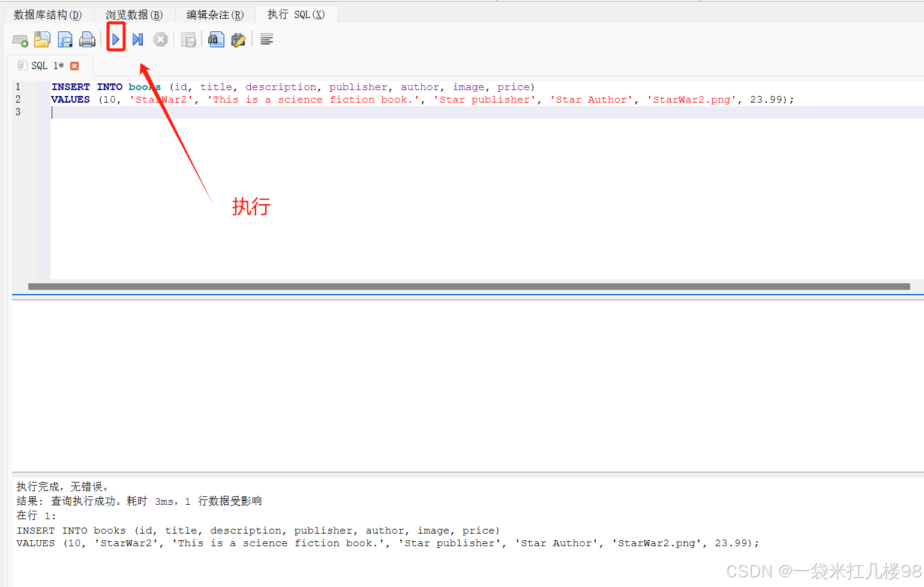The height and width of the screenshot is (587, 924).
Task: Open find in editor binoculars icon
Action: pos(216,40)
